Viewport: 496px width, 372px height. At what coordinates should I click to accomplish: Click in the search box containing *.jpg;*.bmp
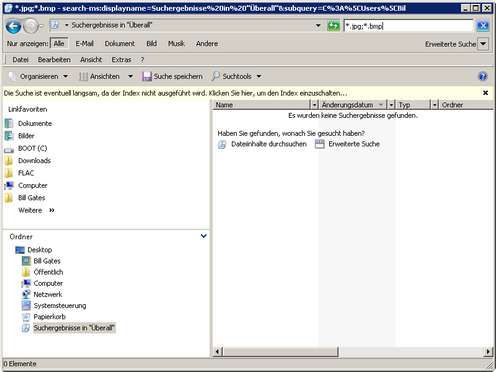(x=409, y=26)
